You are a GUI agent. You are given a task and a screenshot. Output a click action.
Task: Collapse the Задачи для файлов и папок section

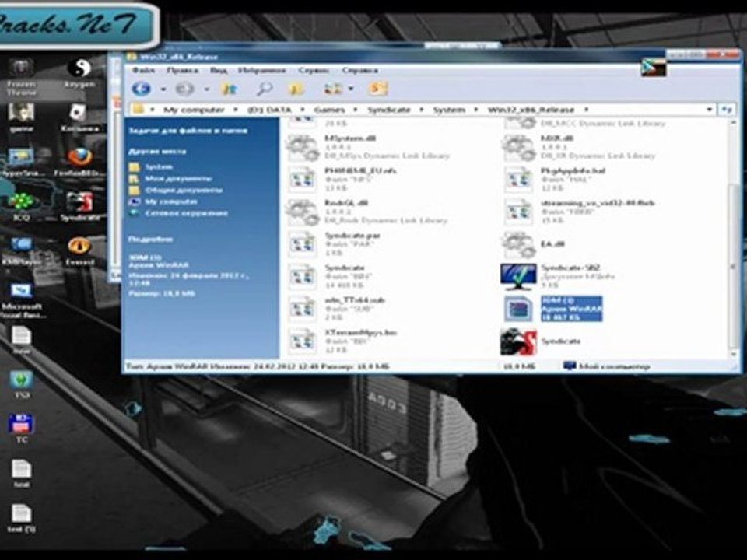188,131
